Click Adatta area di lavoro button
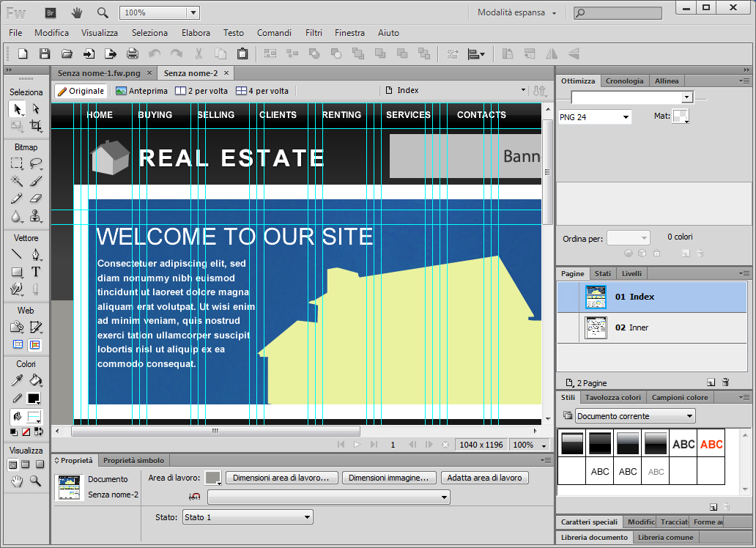Screen dimensions: 756x548 pos(484,478)
